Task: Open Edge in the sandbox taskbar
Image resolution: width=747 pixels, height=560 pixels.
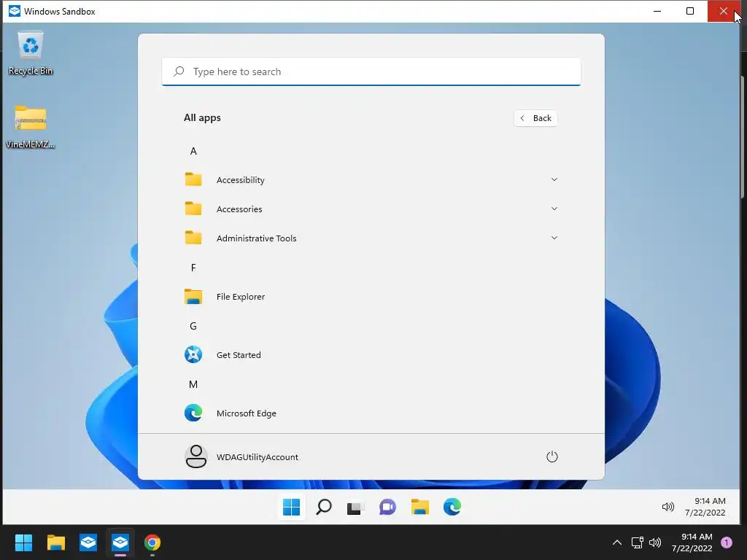Action: click(452, 507)
